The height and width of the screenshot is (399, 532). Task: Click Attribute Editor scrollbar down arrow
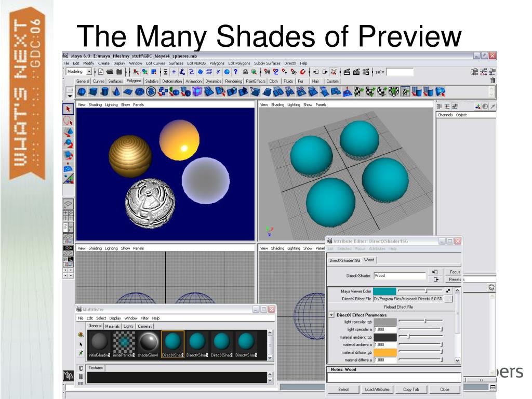(457, 361)
